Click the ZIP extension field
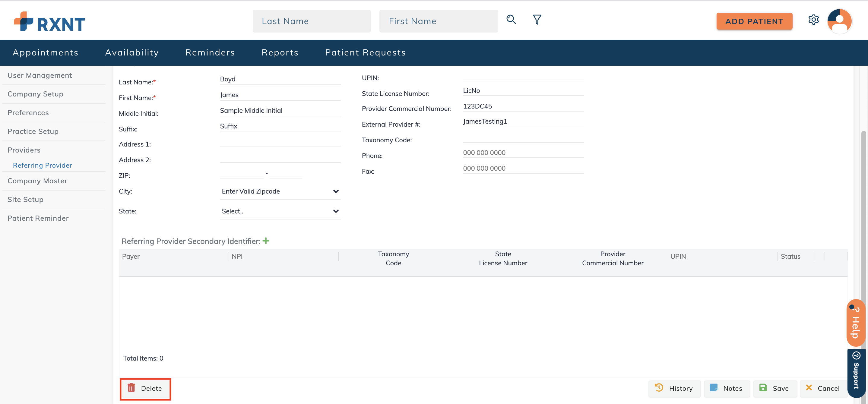Screen dimensions: 868x404 pos(286,173)
